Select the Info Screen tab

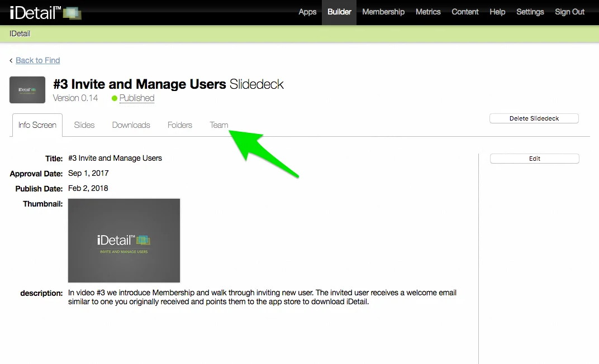(37, 124)
